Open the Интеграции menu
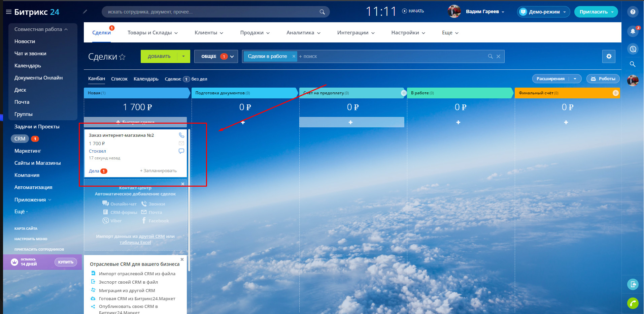This screenshot has height=314, width=644. (x=356, y=33)
